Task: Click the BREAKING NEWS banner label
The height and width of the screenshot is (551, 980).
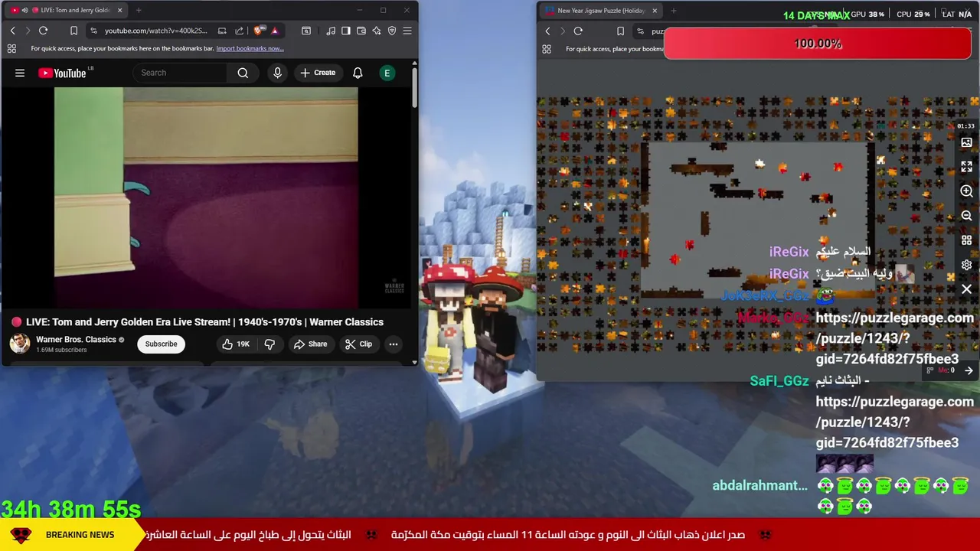Action: (x=80, y=535)
